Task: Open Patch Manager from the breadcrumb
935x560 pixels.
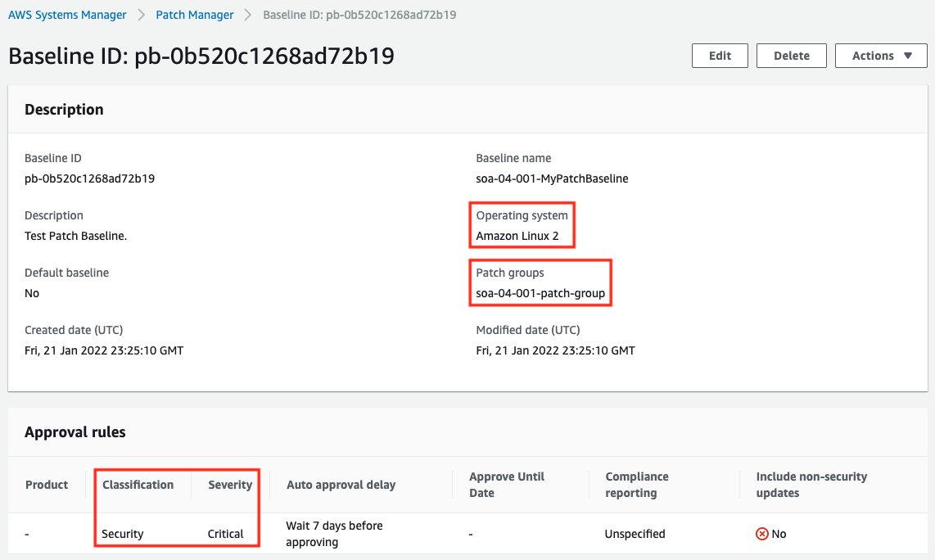Action: point(194,15)
